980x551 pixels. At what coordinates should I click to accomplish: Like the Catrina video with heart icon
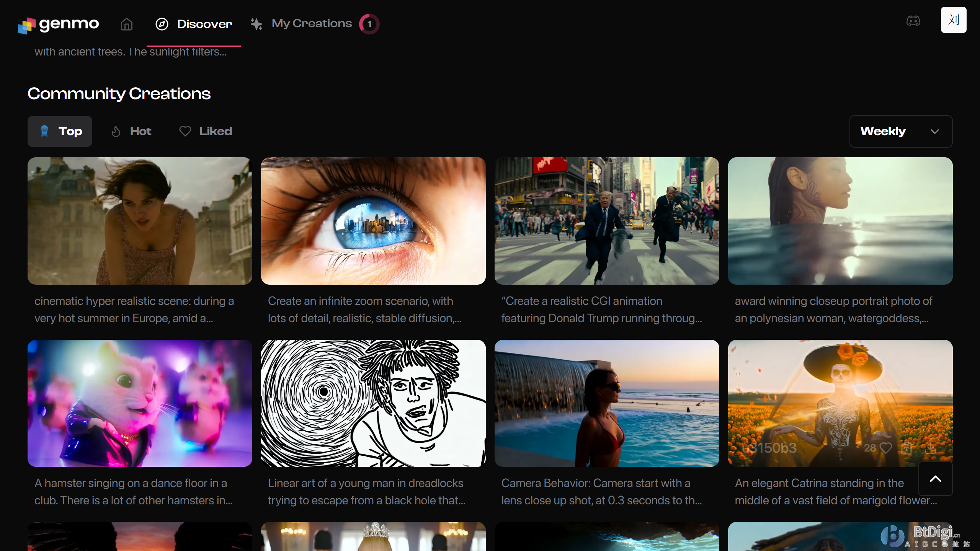pyautogui.click(x=886, y=448)
